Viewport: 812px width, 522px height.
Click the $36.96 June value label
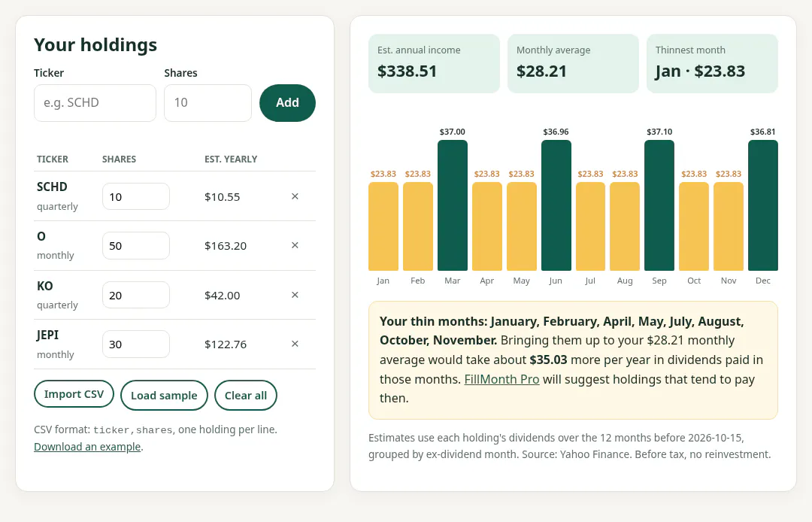tap(556, 132)
